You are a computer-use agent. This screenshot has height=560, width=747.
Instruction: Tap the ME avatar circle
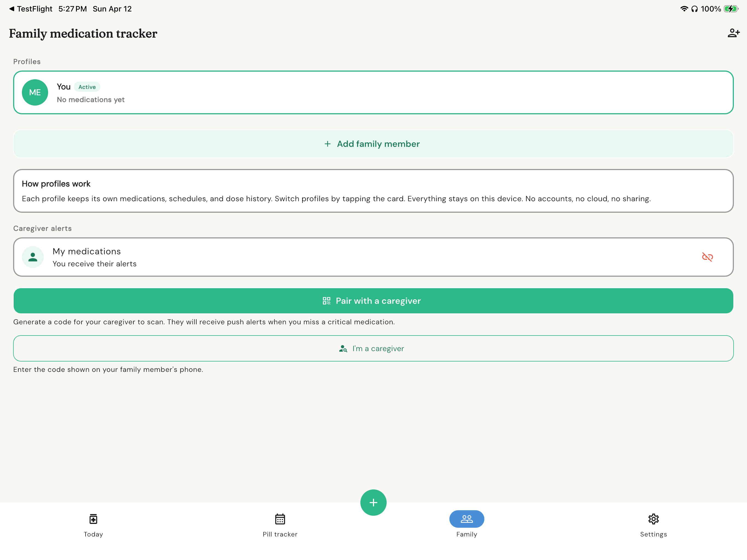35,92
